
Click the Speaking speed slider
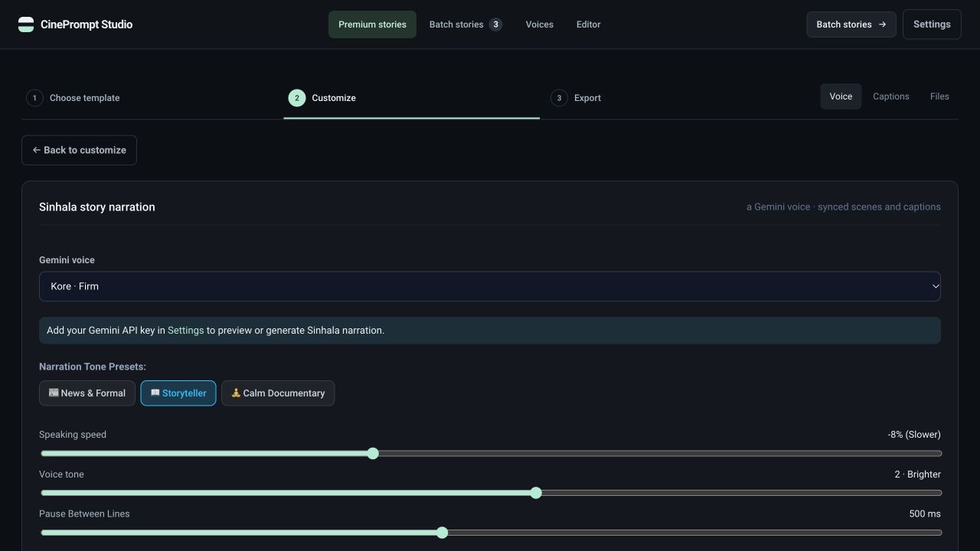[490, 454]
